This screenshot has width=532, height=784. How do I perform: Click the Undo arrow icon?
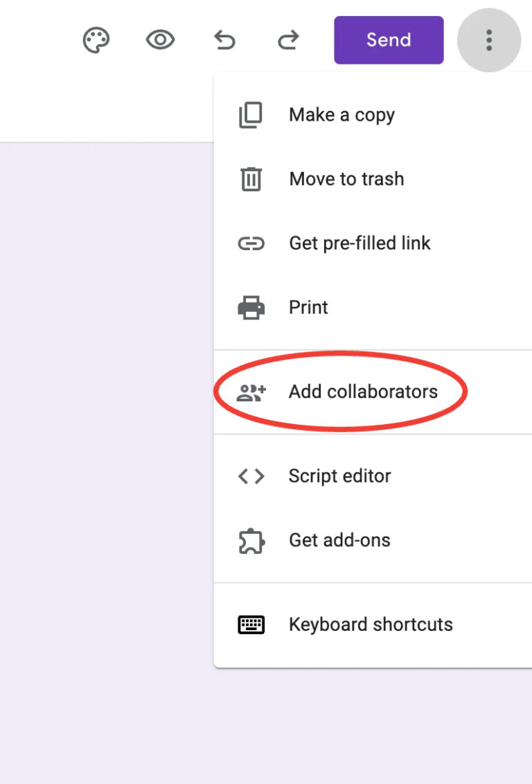coord(224,40)
